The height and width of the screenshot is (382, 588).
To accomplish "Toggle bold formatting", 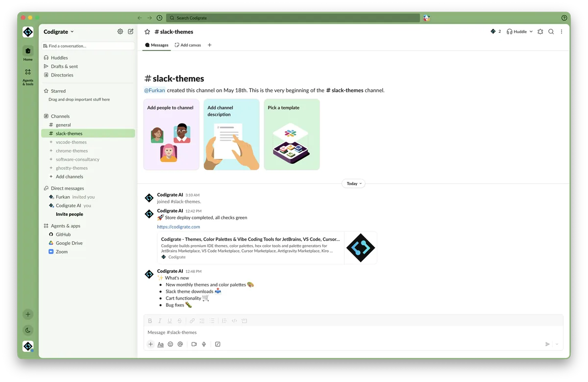I will [x=150, y=321].
